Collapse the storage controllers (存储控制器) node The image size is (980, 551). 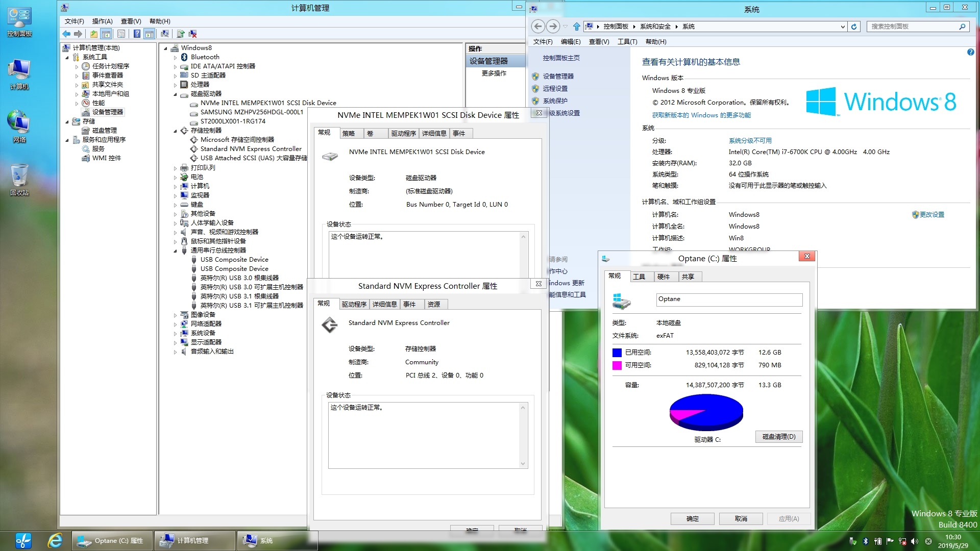click(x=175, y=131)
